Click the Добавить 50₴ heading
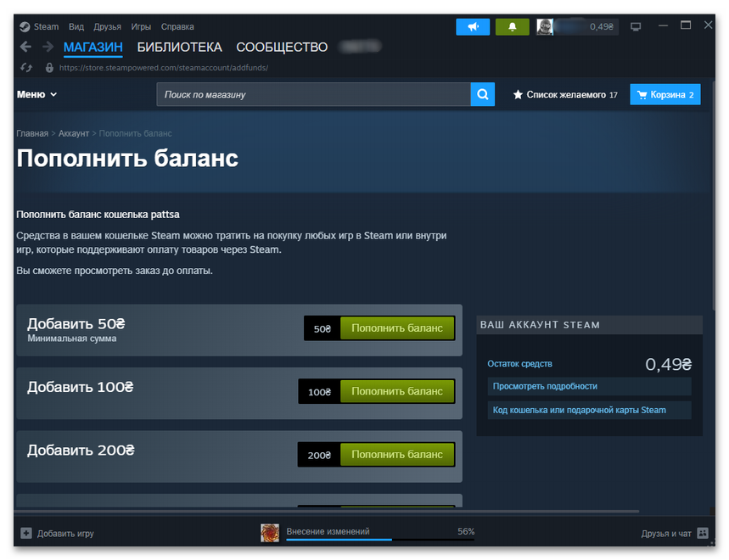 click(76, 323)
